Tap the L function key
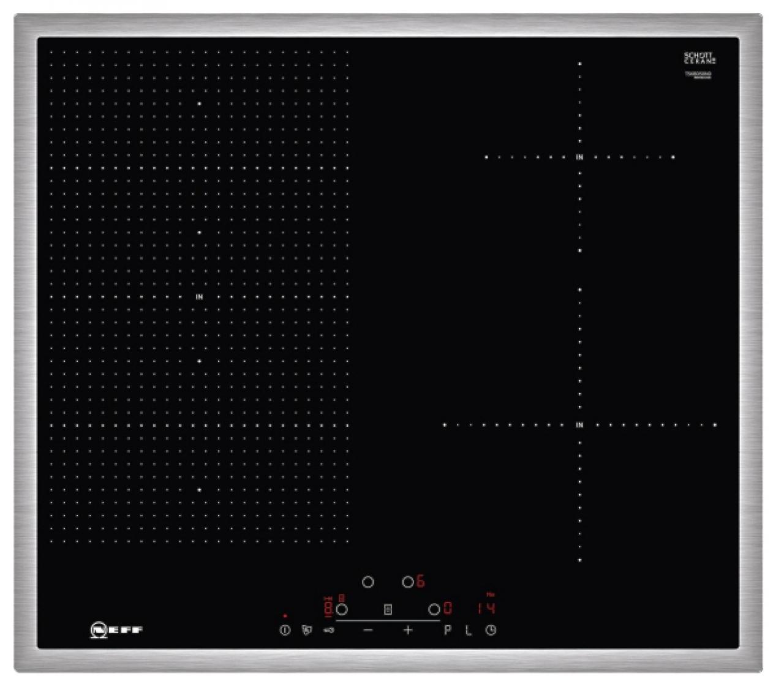Viewport: 784px width, 690px height. point(469,630)
